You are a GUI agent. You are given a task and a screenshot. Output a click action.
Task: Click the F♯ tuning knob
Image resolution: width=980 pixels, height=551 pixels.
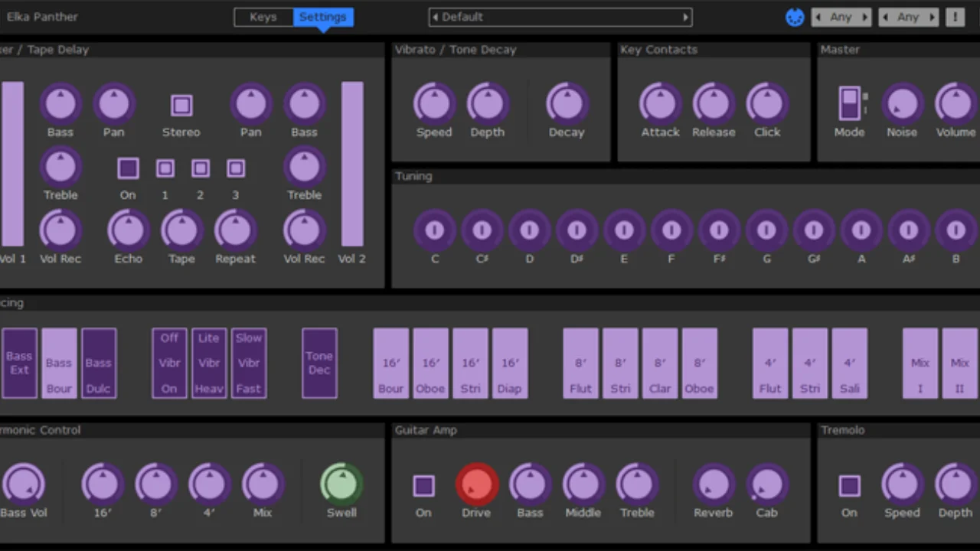[719, 230]
